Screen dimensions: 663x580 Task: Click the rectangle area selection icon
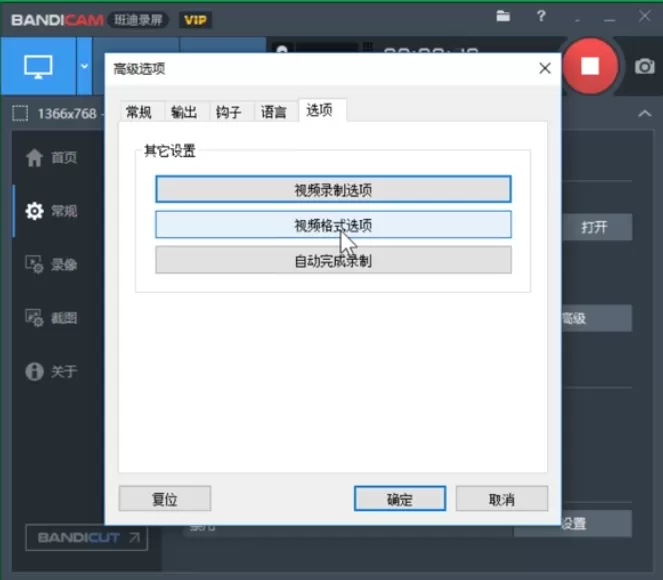tap(20, 113)
